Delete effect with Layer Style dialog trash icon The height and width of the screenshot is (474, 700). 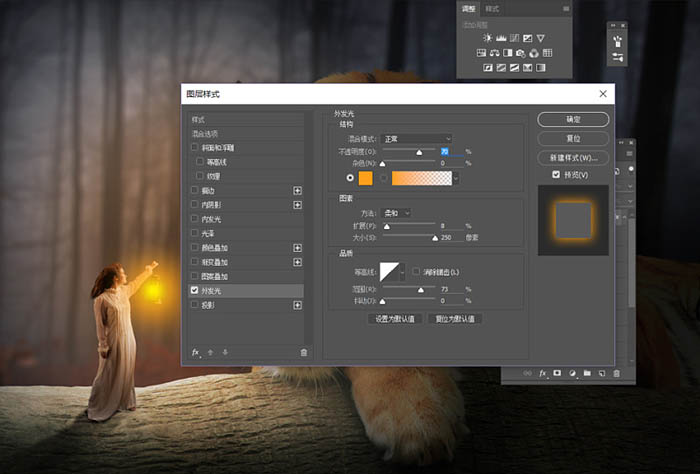pos(304,352)
